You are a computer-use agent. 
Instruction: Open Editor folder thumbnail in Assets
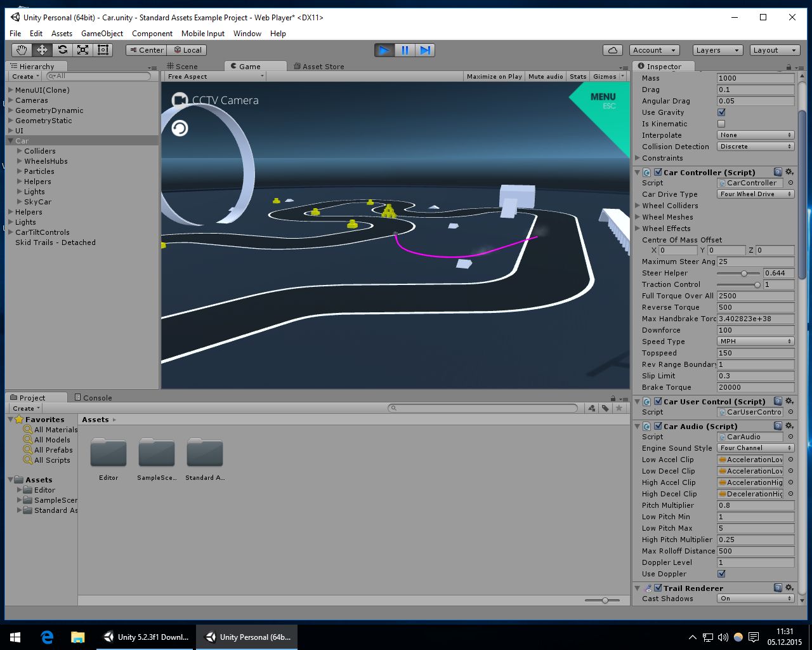coord(108,453)
